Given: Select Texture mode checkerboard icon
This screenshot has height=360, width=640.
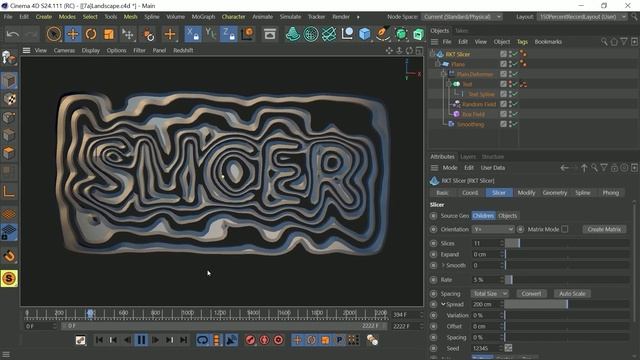Looking at the screenshot, I should 9,99.
